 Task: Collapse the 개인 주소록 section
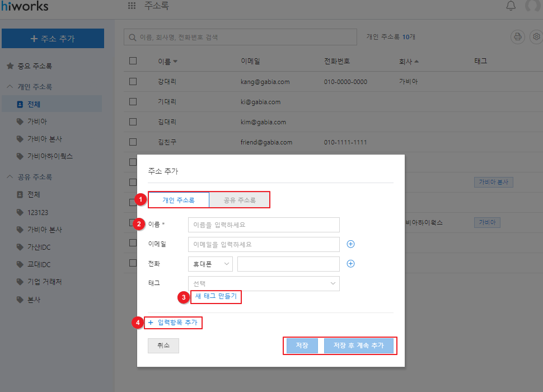[x=10, y=87]
